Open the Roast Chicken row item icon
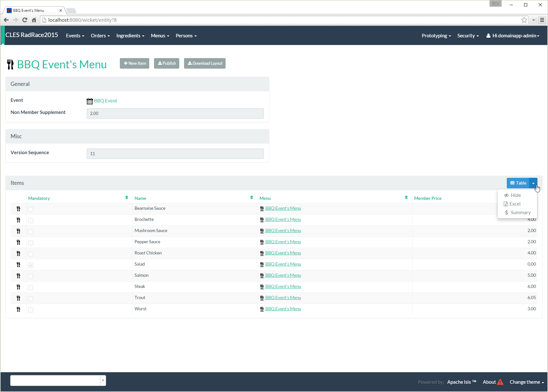Screen dimensions: 548x392 click(x=19, y=253)
